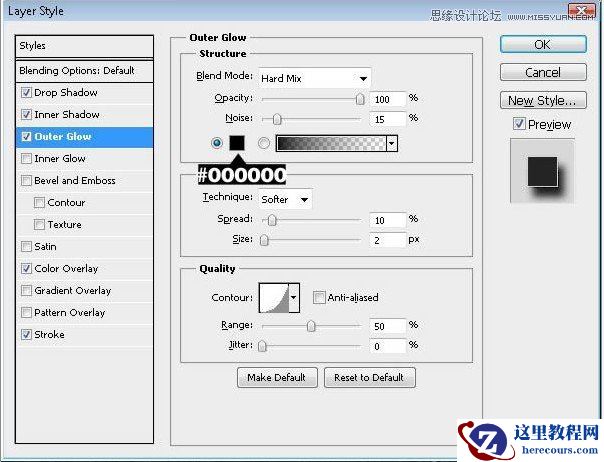Enable the Pattern Overlay checkbox

[26, 312]
